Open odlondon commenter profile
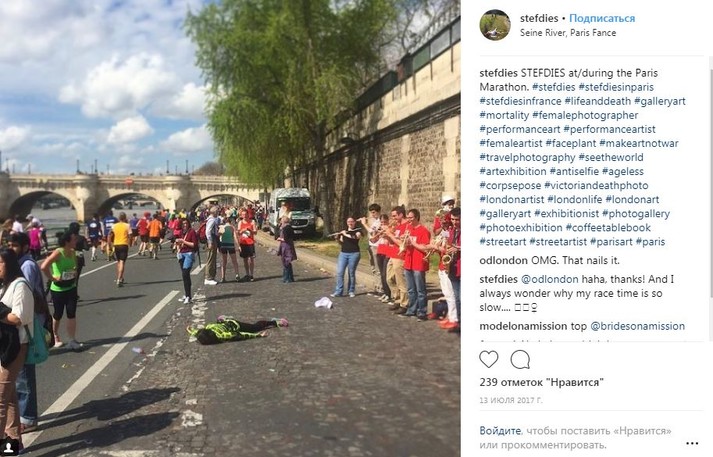 click(504, 261)
